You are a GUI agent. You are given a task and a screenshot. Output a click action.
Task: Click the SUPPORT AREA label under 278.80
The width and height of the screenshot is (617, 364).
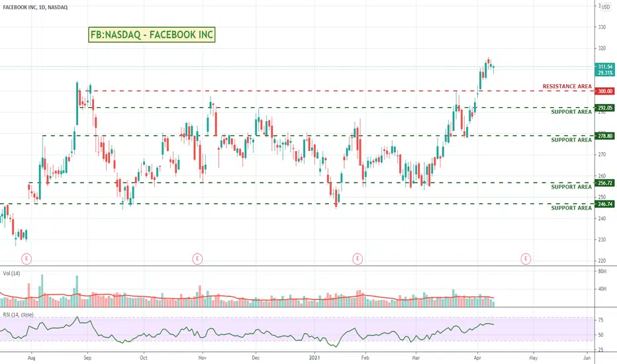(571, 140)
